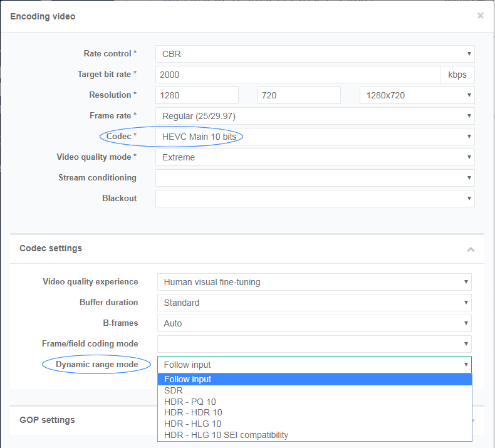Open the Rate control dropdown
This screenshot has width=495, height=448.
(x=315, y=54)
